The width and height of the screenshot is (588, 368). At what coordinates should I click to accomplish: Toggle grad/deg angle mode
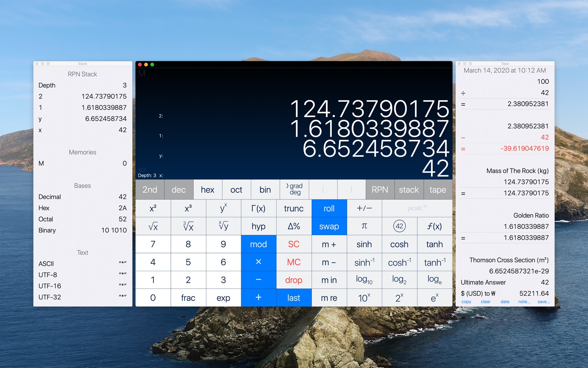(x=294, y=190)
